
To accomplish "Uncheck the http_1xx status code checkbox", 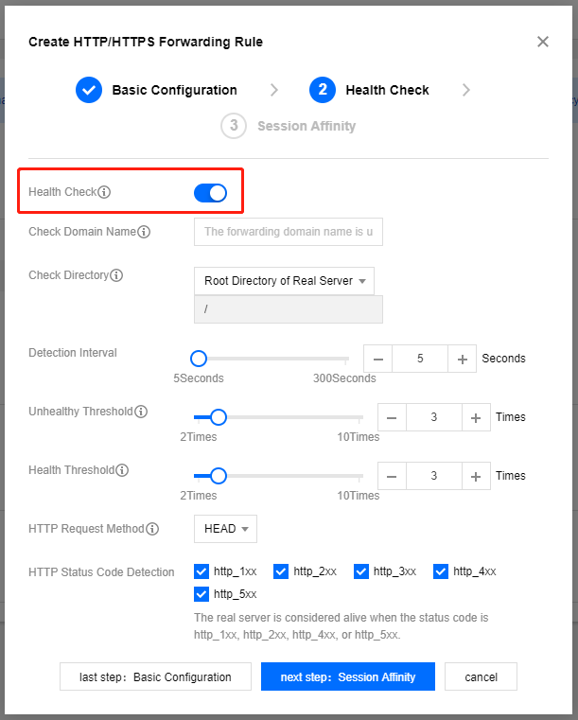I will click(x=201, y=572).
